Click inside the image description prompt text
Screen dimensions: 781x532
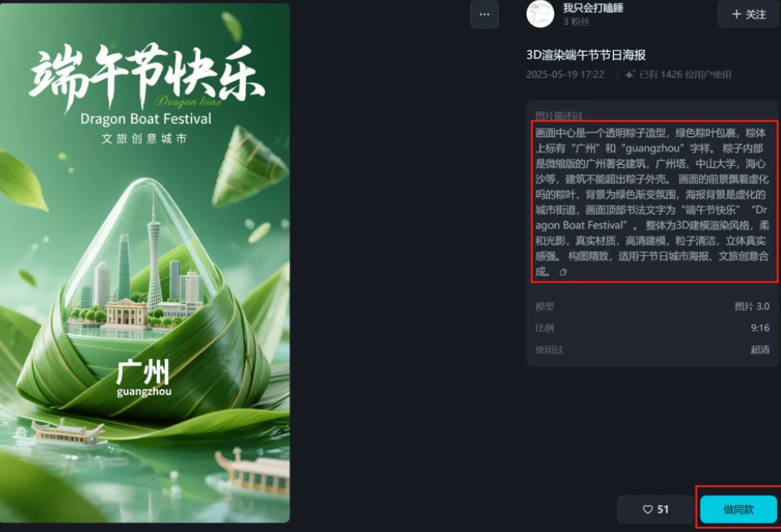click(652, 202)
